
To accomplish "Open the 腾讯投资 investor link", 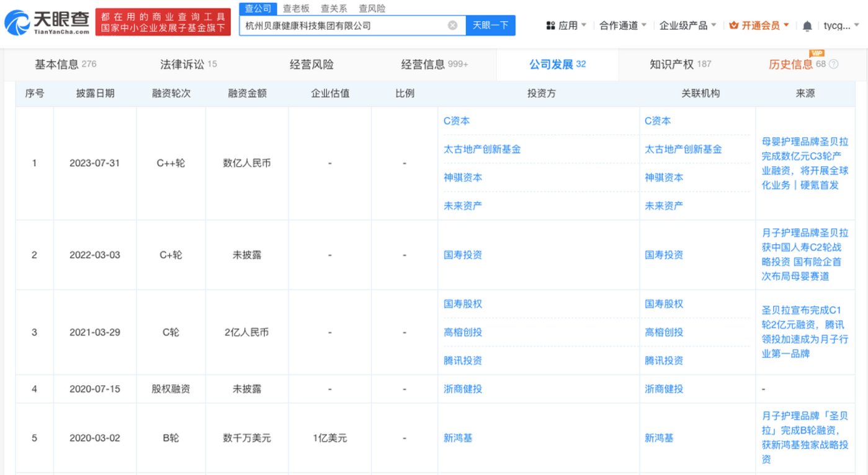I will tap(463, 360).
